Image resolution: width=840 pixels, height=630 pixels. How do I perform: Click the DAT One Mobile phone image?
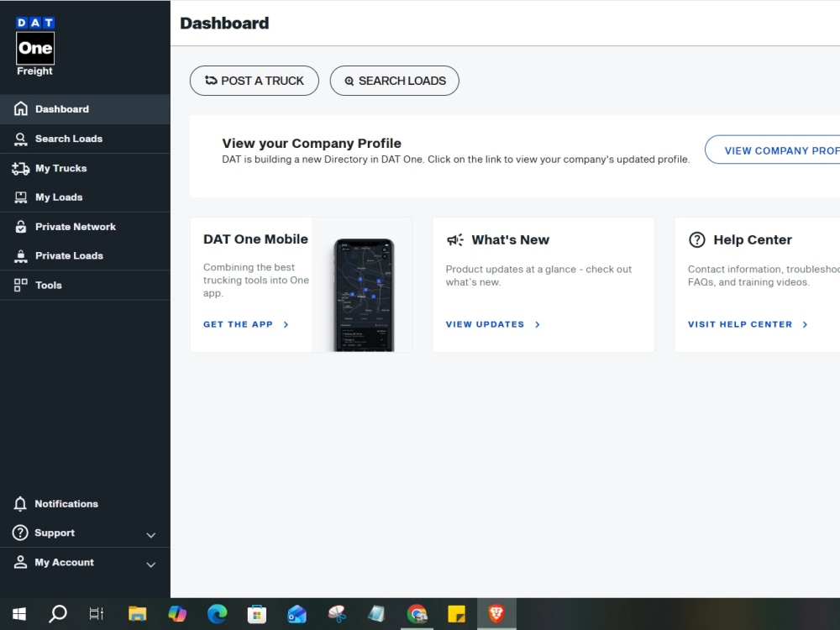[365, 295]
